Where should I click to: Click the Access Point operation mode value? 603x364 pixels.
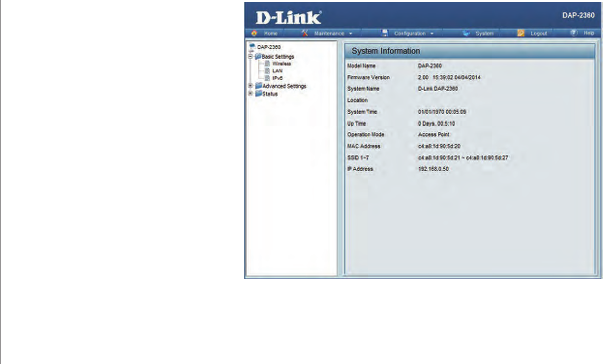(x=433, y=134)
